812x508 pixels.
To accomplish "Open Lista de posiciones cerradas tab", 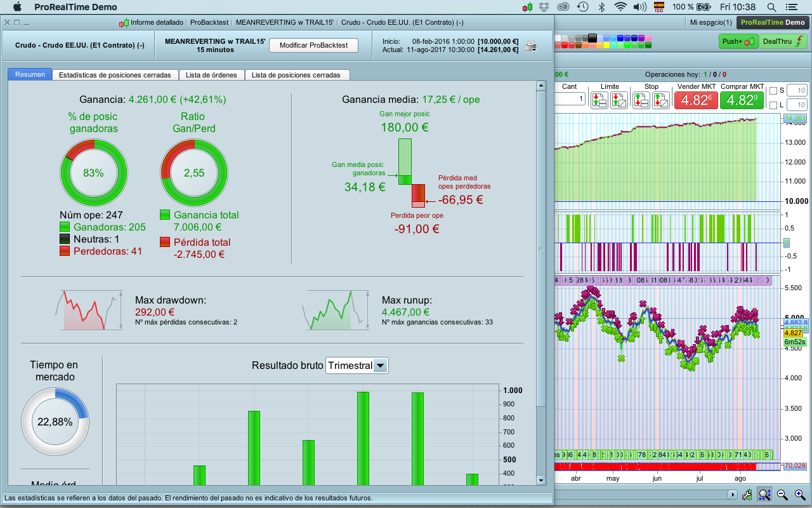I will click(296, 75).
